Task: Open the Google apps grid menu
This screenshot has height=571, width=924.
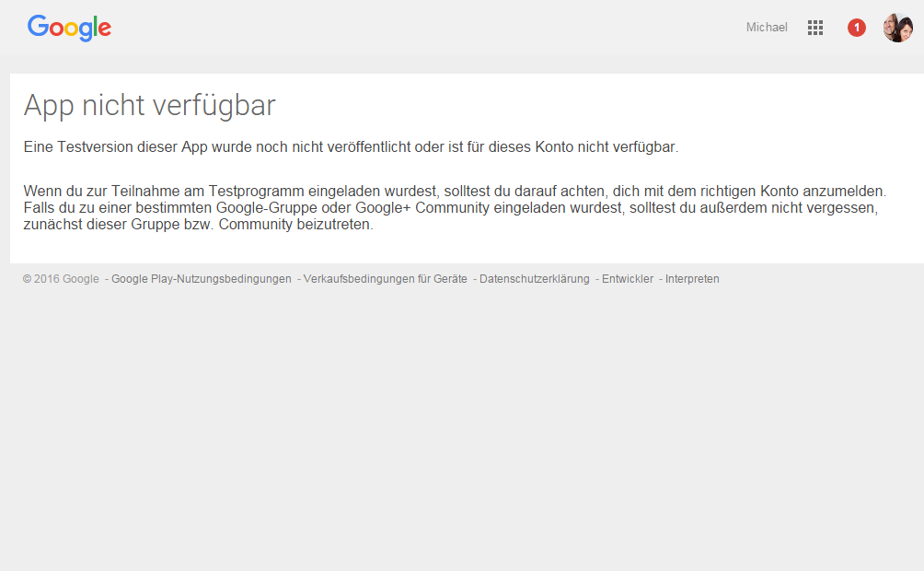Action: point(815,28)
